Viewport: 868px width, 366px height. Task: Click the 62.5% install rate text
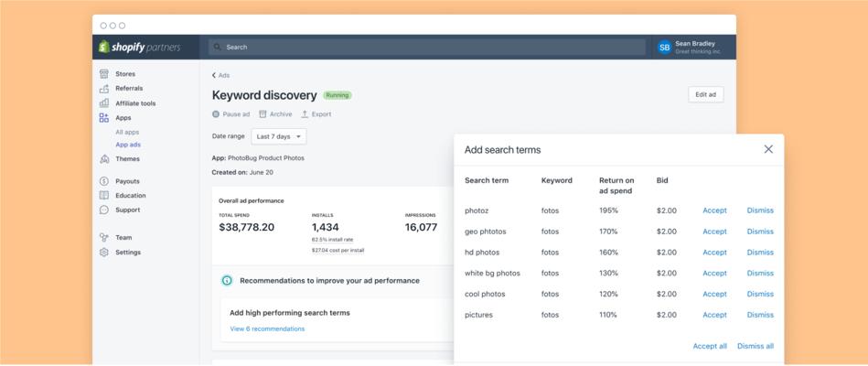point(332,240)
